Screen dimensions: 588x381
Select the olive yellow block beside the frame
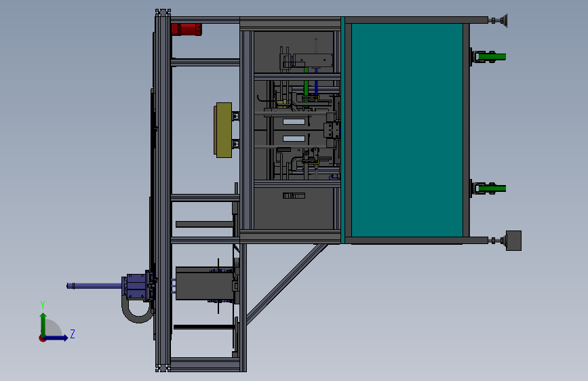pos(223,129)
